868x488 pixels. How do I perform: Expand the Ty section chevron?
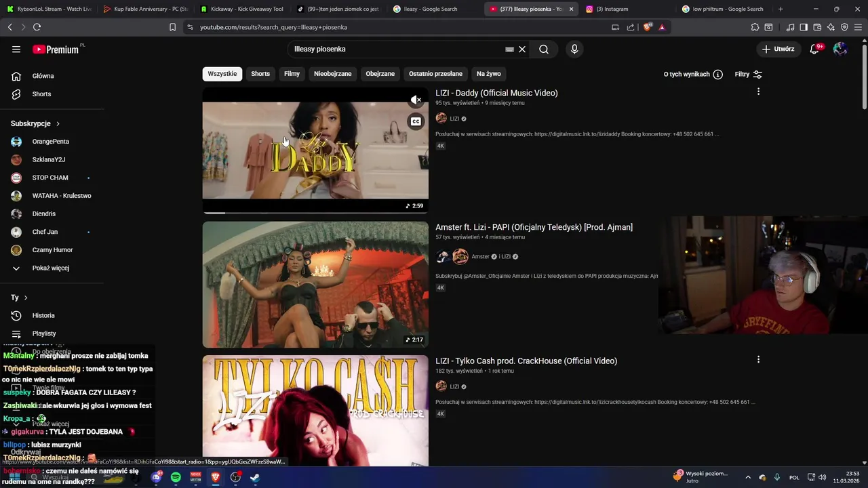(x=26, y=298)
